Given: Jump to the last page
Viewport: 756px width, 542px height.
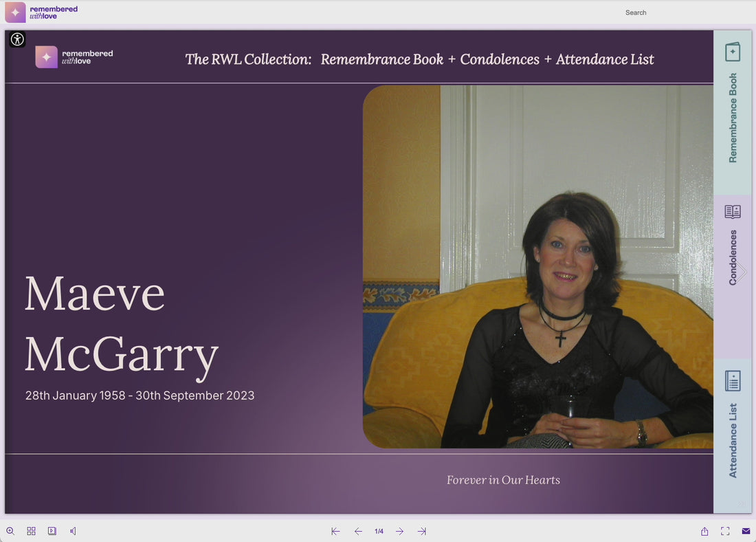Looking at the screenshot, I should [x=422, y=532].
